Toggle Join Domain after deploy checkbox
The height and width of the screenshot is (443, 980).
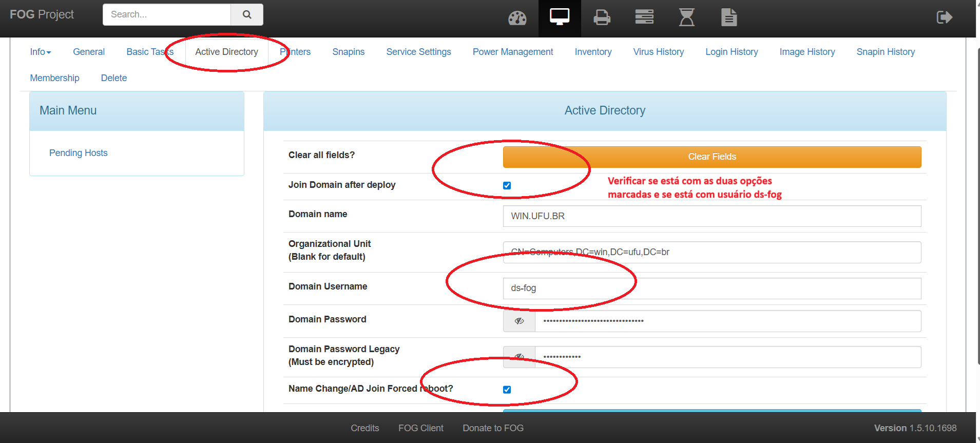[x=507, y=185]
